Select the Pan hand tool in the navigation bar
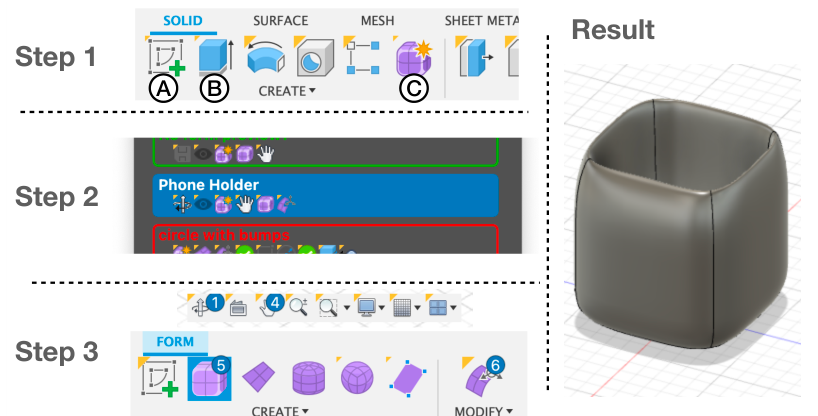818x416 pixels. coord(269,307)
